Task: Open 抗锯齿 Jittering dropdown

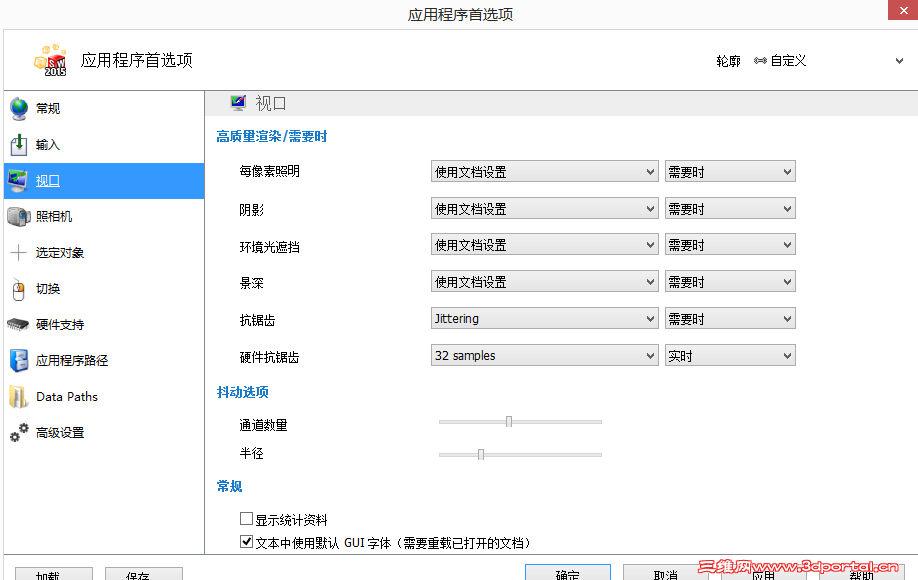Action: click(544, 318)
